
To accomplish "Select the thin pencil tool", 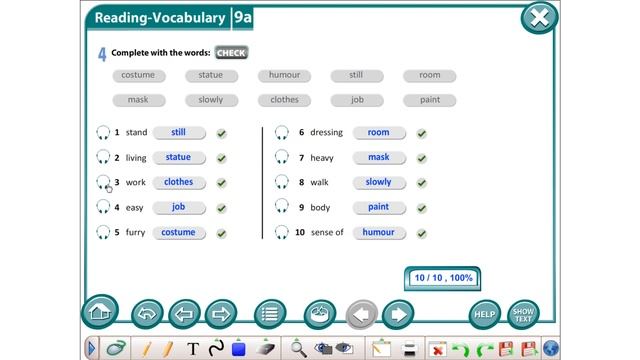I will (147, 349).
